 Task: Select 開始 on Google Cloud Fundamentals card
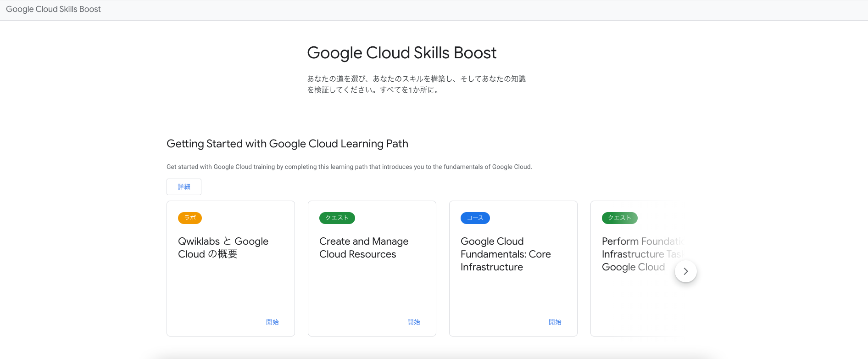click(555, 322)
